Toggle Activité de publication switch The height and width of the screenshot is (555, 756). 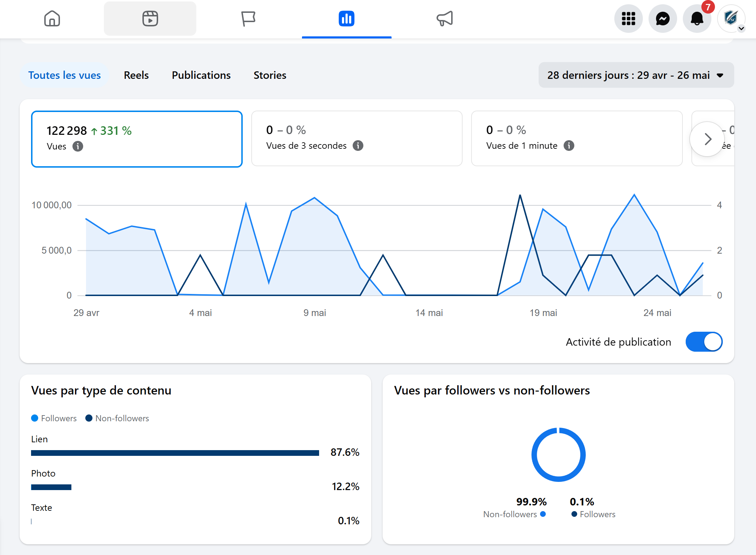coord(704,342)
